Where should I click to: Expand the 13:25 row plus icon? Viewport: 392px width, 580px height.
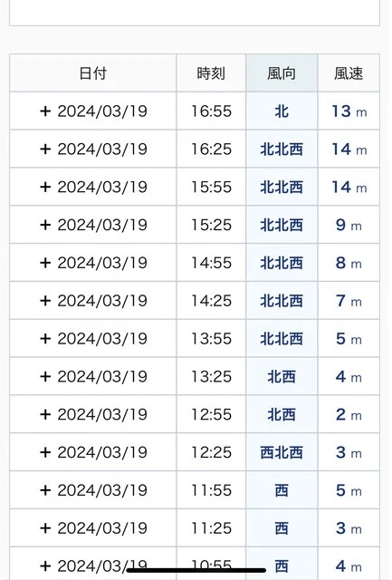point(45,377)
